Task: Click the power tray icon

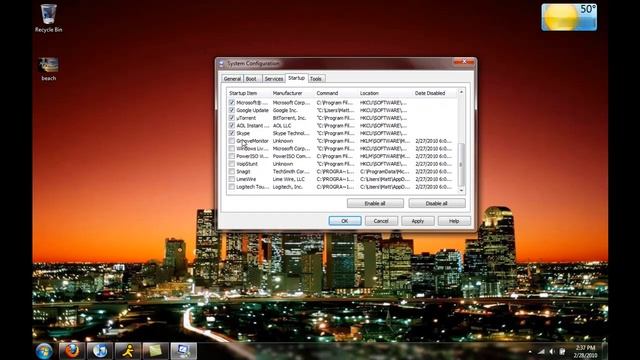Action: coord(562,351)
